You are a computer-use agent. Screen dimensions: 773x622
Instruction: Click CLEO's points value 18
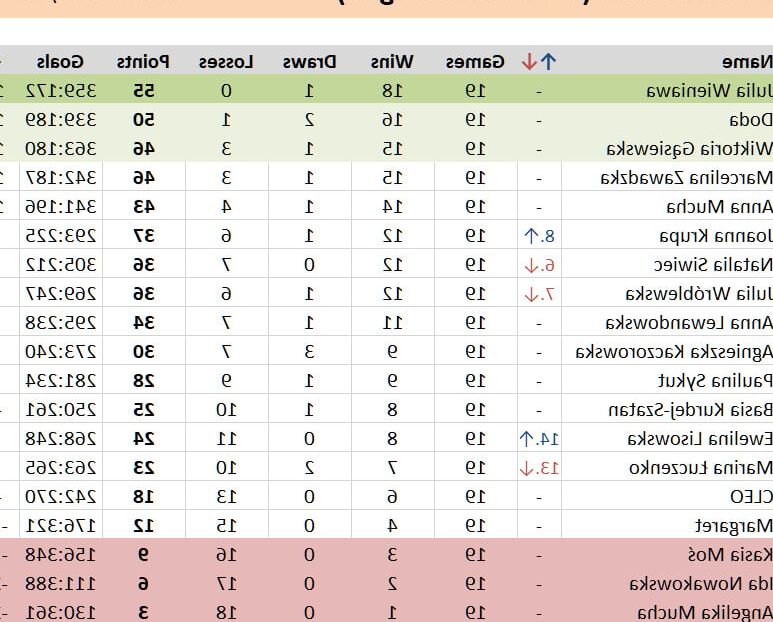tap(143, 497)
